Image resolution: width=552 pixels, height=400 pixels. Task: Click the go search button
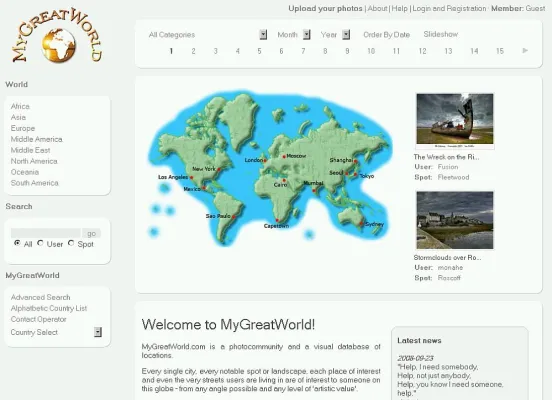click(x=92, y=233)
